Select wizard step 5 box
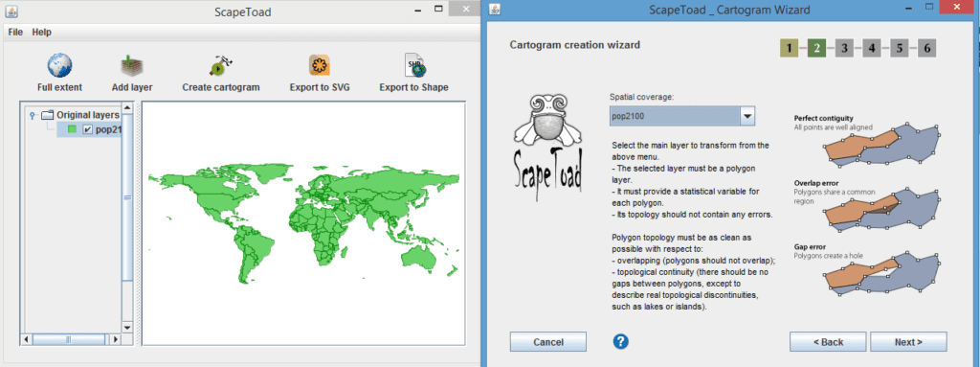This screenshot has height=367, width=980. (899, 48)
